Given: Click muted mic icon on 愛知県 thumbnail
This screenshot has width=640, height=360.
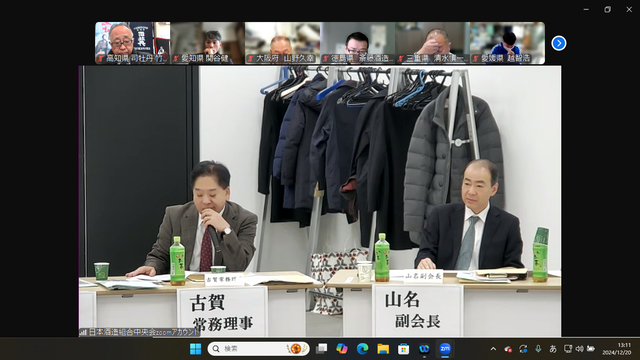Looking at the screenshot, I should tap(176, 59).
